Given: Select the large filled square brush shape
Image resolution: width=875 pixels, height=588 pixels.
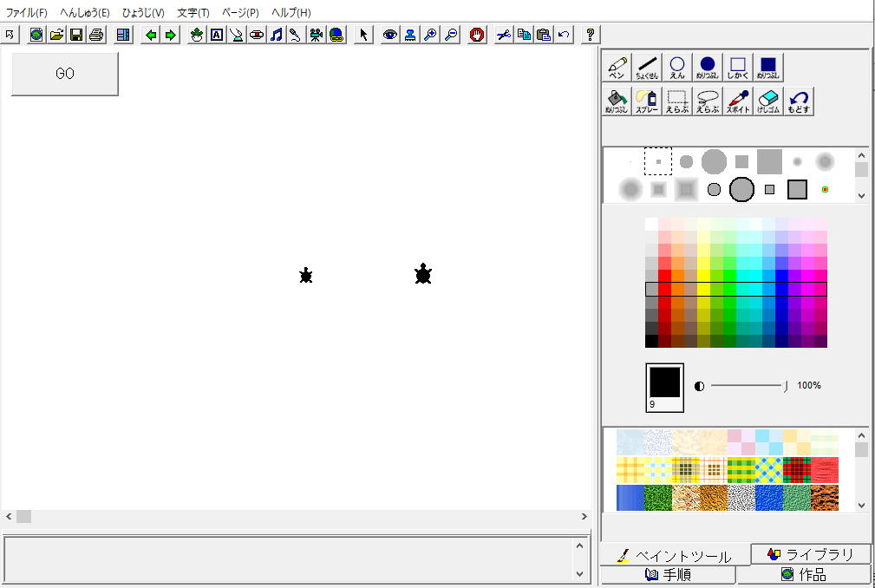Looking at the screenshot, I should tap(768, 161).
